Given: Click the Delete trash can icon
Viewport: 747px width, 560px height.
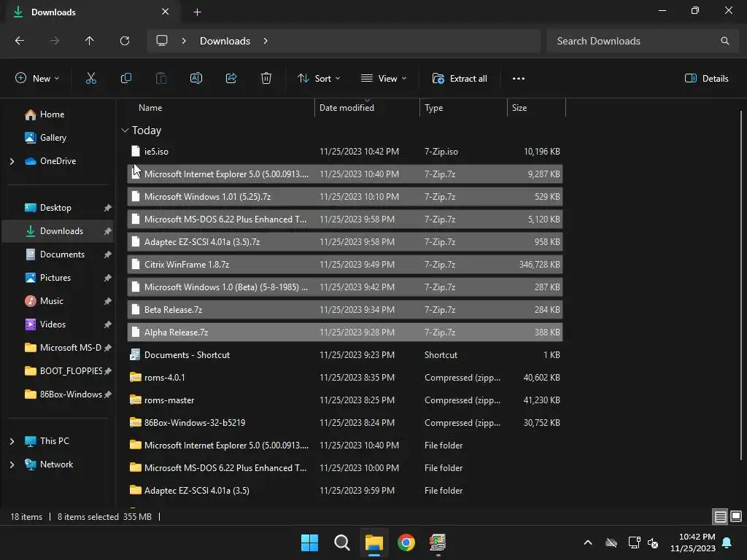Looking at the screenshot, I should coord(266,79).
